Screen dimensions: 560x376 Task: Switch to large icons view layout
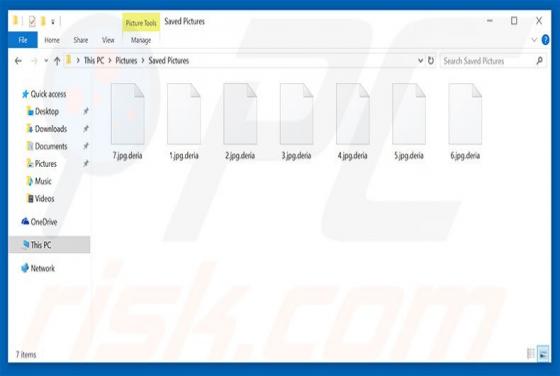coord(543,354)
